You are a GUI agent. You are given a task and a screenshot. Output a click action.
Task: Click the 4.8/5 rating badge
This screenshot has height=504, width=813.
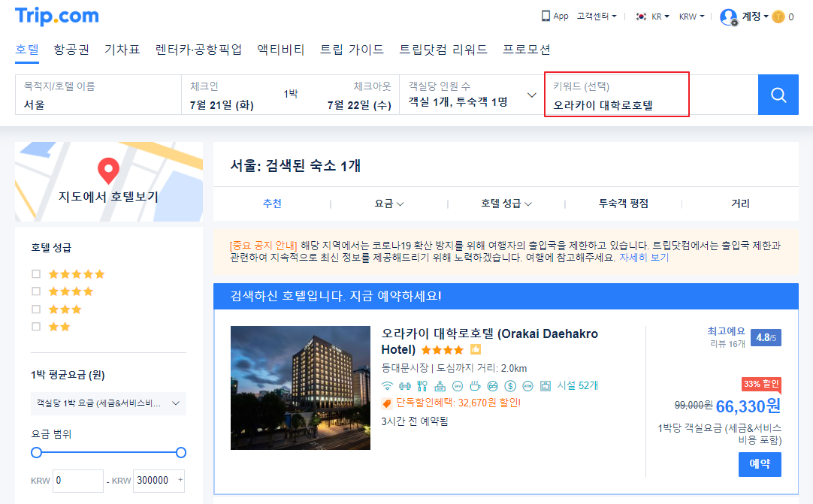tap(766, 337)
